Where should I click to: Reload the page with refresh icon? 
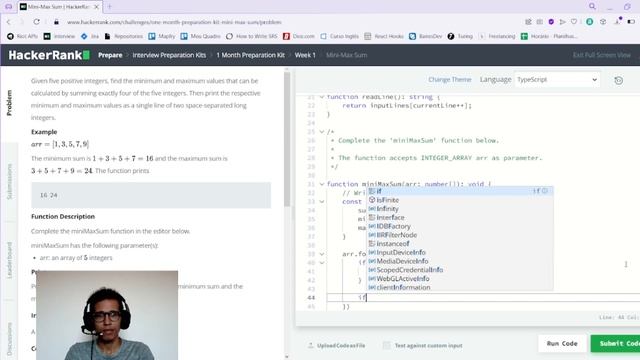click(x=37, y=22)
